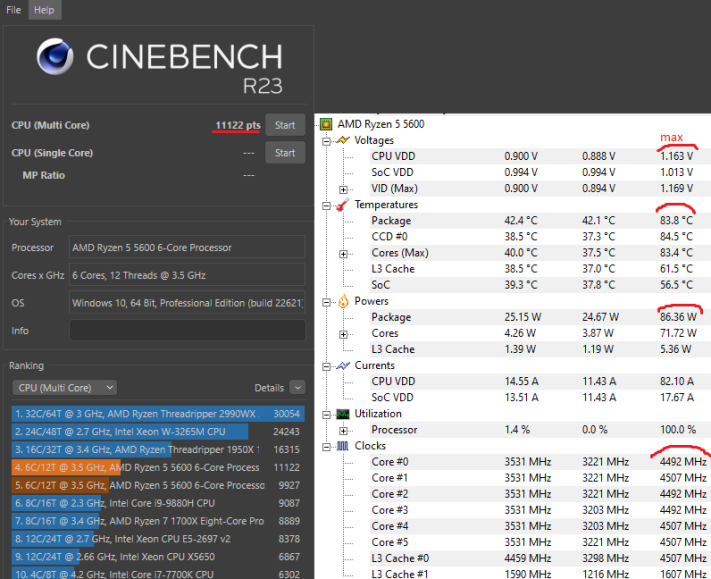Select the L3 Cache power row

tap(540, 349)
